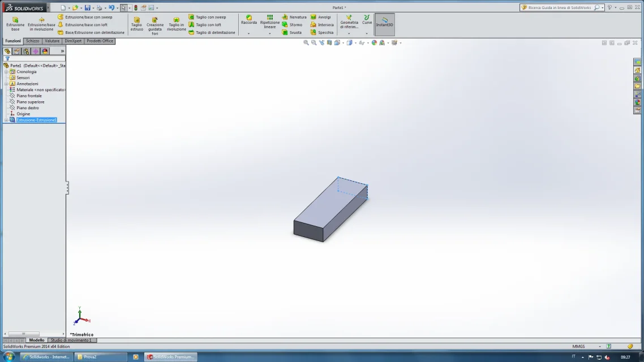Viewport: 644px width, 362px height.
Task: Click Taglio estruso tool
Action: point(137,24)
